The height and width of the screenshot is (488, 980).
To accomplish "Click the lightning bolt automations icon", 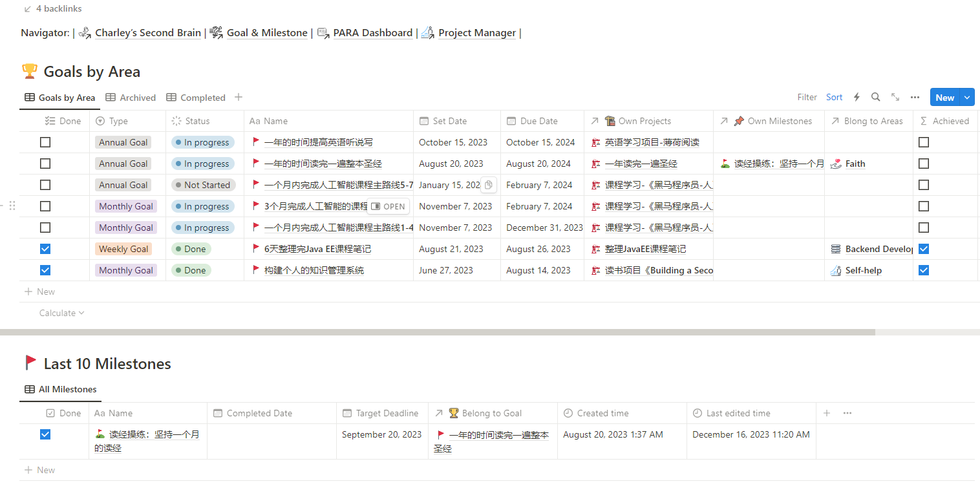I will [857, 97].
